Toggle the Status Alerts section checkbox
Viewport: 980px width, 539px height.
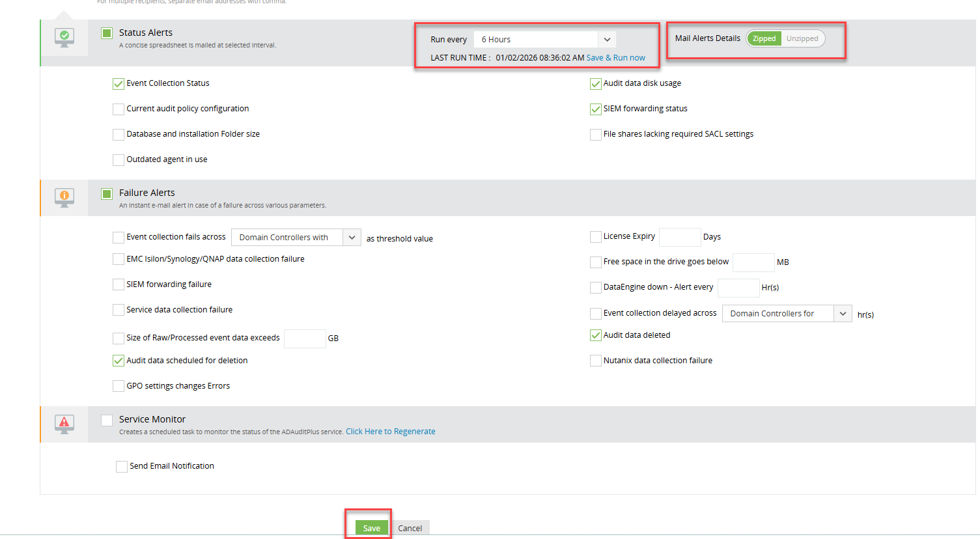[x=107, y=33]
